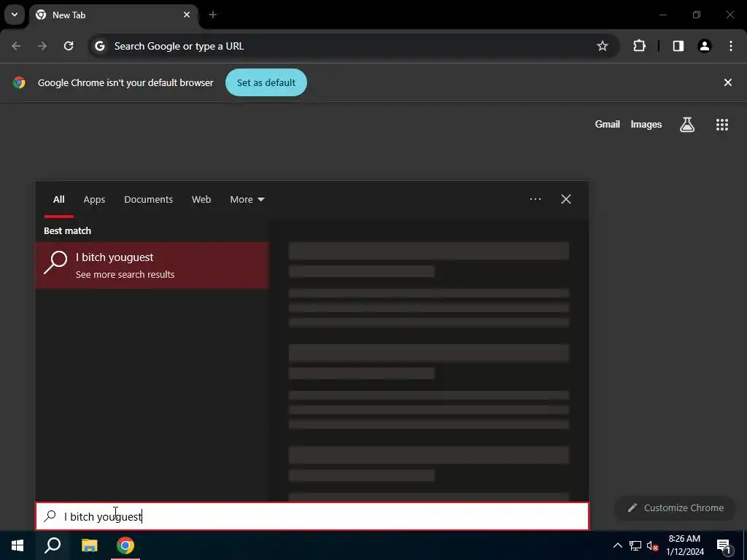The width and height of the screenshot is (747, 560).
Task: Select the 'I bitch youguest' best match result
Action: click(152, 265)
